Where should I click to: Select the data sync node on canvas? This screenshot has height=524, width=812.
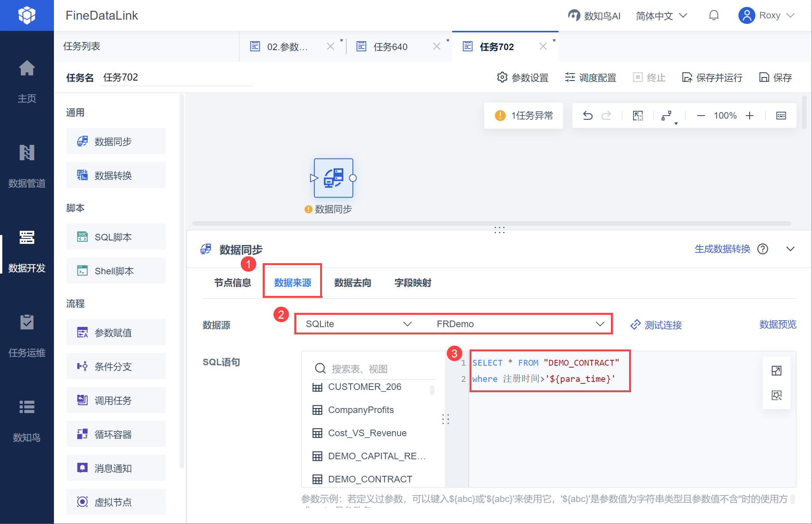point(333,178)
